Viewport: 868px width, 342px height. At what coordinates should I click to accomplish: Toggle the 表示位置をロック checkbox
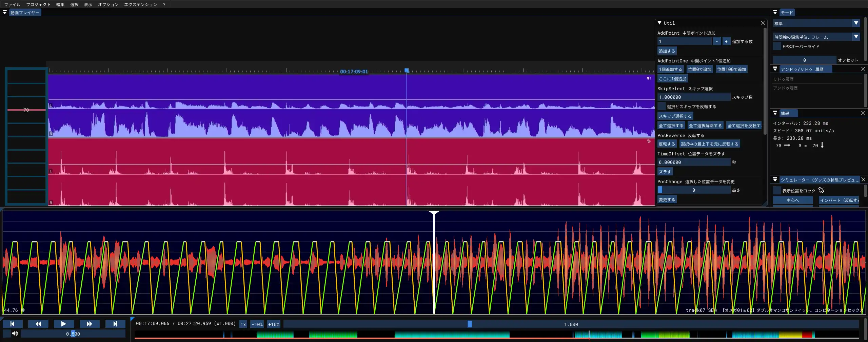tap(777, 190)
